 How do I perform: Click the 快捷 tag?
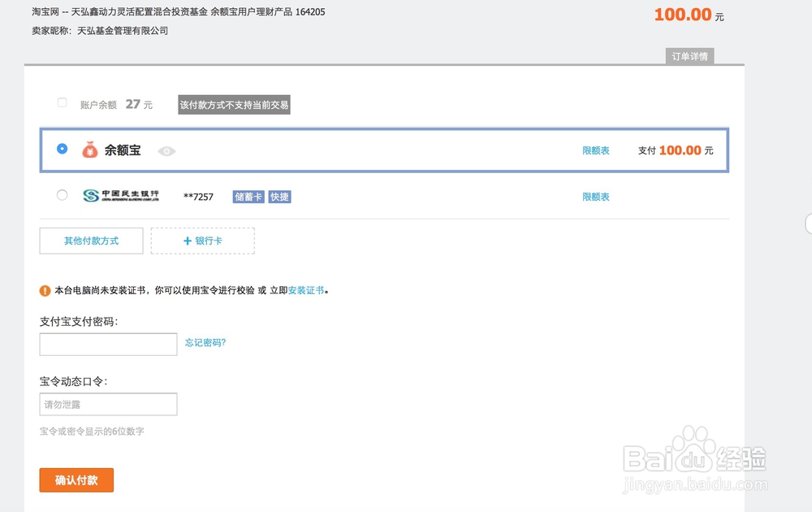click(279, 197)
